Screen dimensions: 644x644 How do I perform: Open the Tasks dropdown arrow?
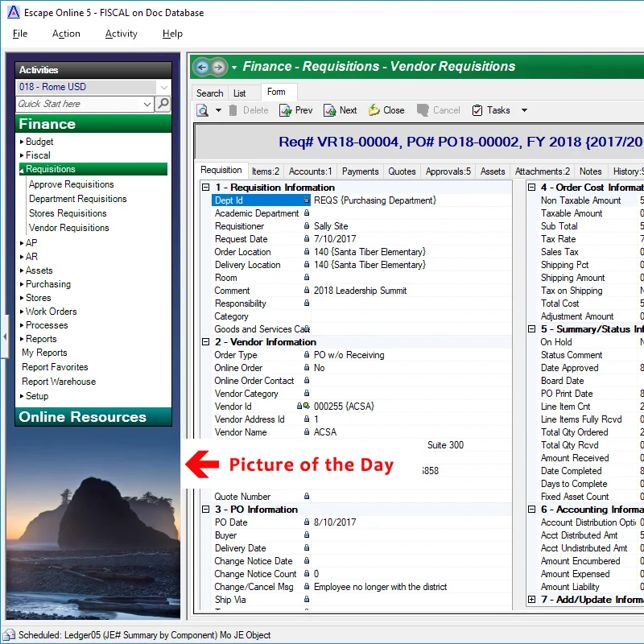click(524, 110)
